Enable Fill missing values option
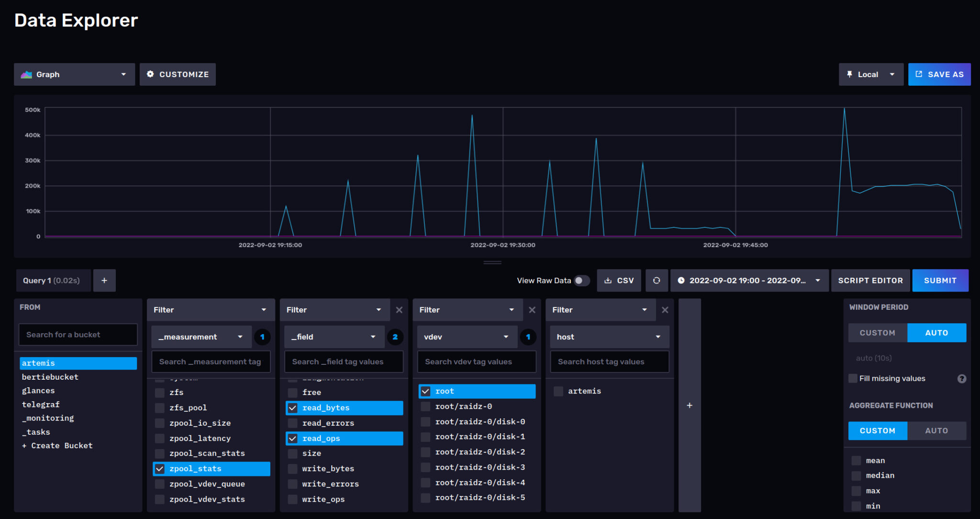Image resolution: width=980 pixels, height=519 pixels. click(853, 378)
